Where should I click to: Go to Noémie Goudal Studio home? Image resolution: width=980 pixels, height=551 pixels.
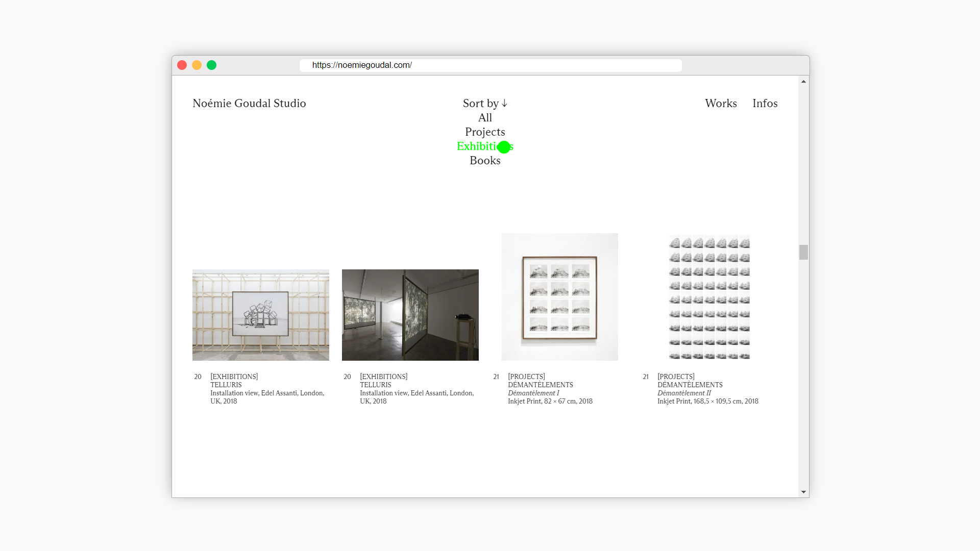(x=249, y=104)
